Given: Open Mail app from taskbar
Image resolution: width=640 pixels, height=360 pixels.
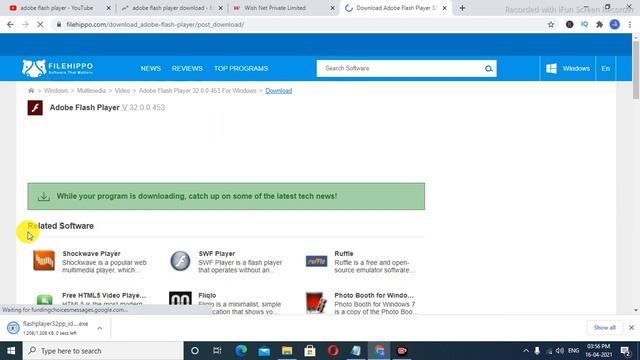Looking at the screenshot, I should click(x=264, y=351).
